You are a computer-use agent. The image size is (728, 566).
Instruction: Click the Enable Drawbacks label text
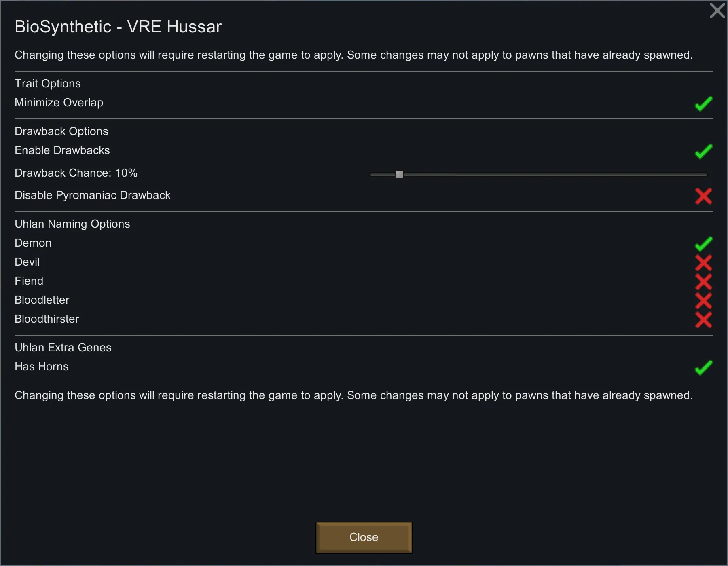click(x=62, y=150)
